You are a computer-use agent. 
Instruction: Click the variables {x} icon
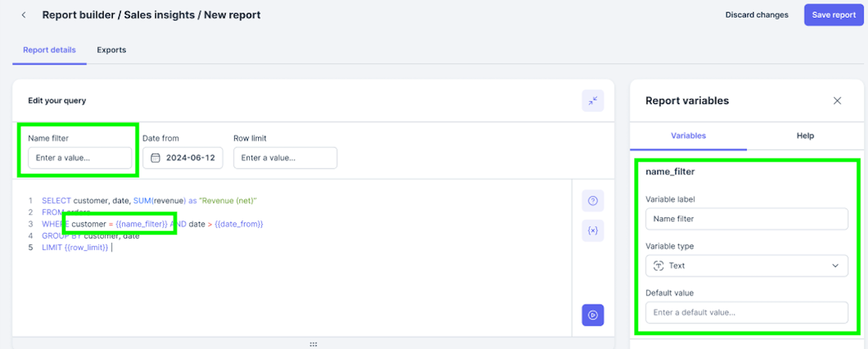pyautogui.click(x=593, y=231)
